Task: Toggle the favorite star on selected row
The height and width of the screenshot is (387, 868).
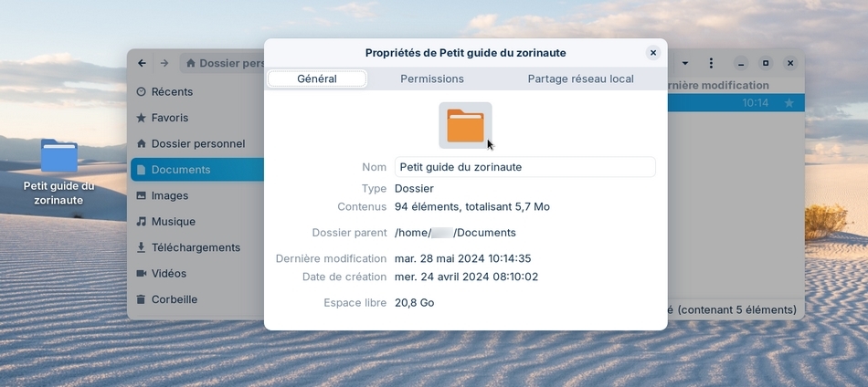Action: [x=789, y=103]
